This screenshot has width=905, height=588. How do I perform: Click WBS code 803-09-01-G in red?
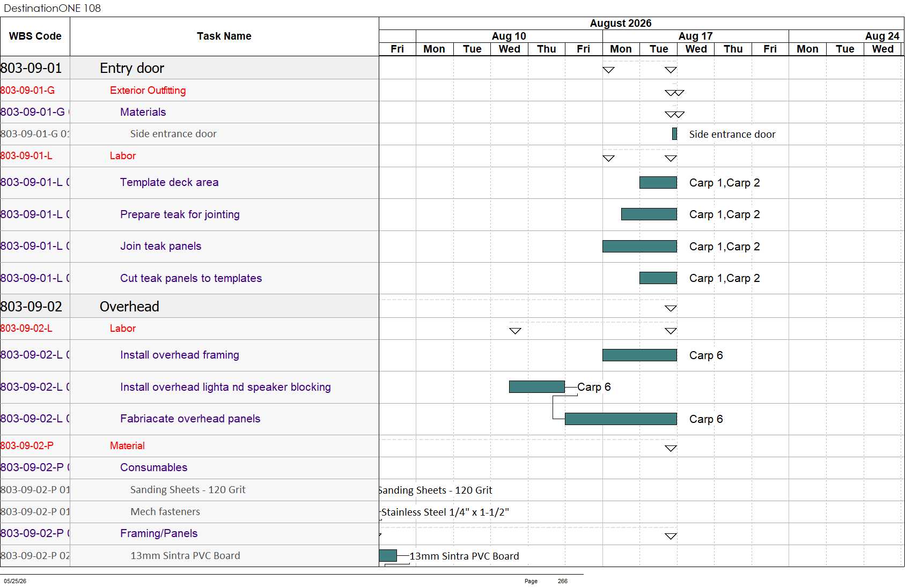[x=27, y=91]
